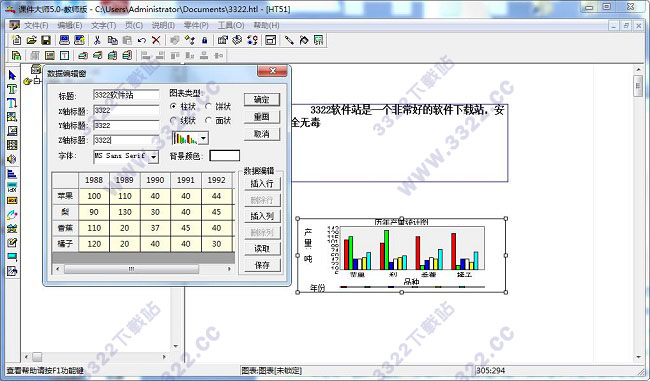Click the scissors Cut icon
Image resolution: width=650 pixels, height=381 pixels.
click(x=97, y=40)
